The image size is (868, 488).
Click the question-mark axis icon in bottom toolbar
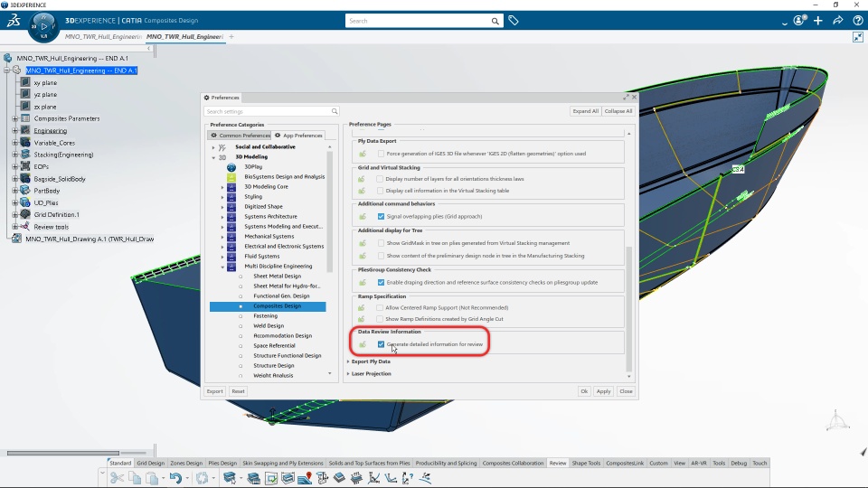[x=408, y=477]
